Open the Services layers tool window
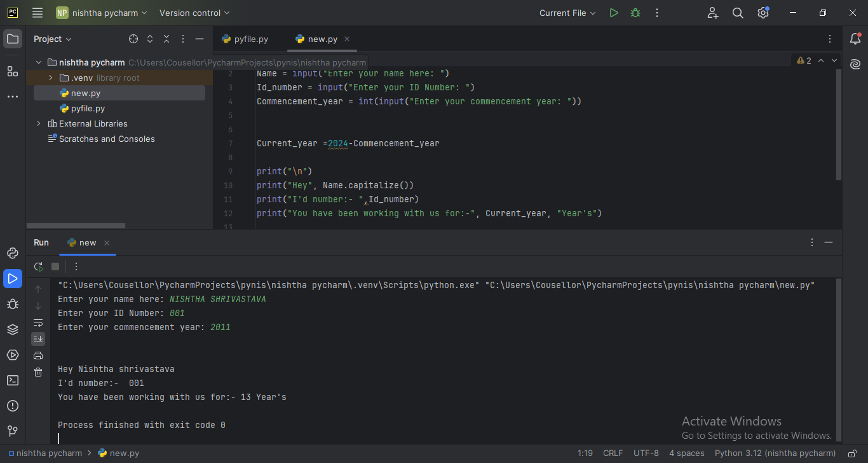868x463 pixels. tap(13, 329)
